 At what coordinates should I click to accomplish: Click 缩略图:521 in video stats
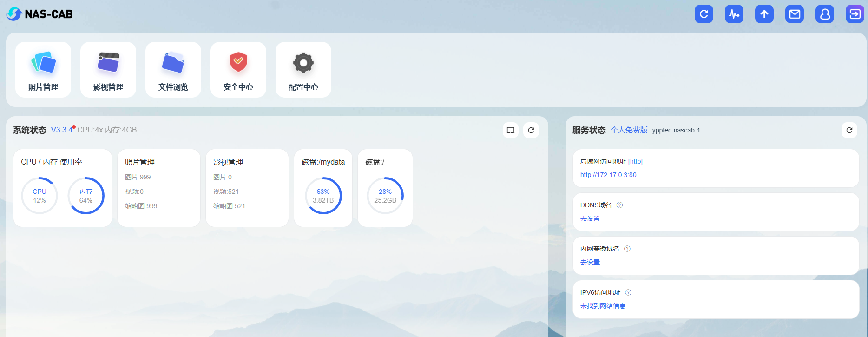pyautogui.click(x=229, y=206)
